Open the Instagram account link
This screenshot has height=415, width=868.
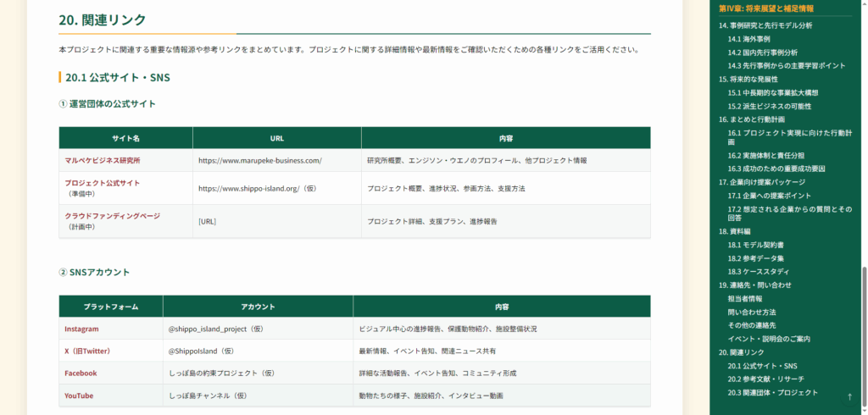(81, 329)
